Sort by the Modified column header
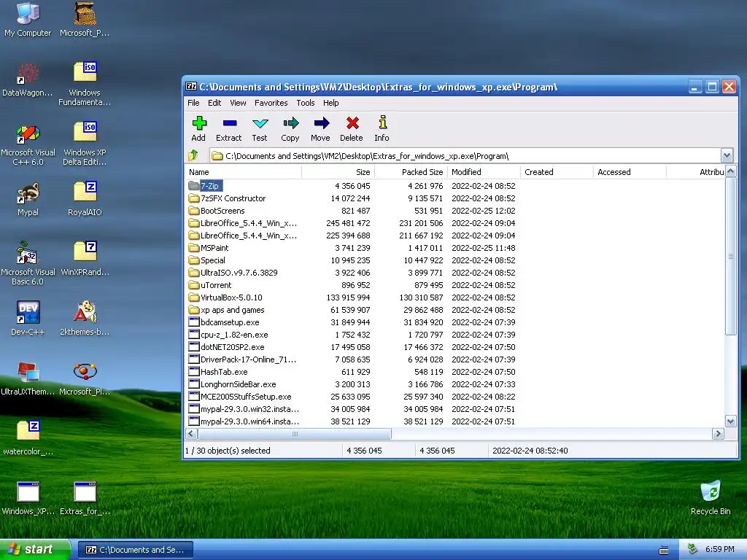Image resolution: width=747 pixels, height=560 pixels. pos(484,172)
